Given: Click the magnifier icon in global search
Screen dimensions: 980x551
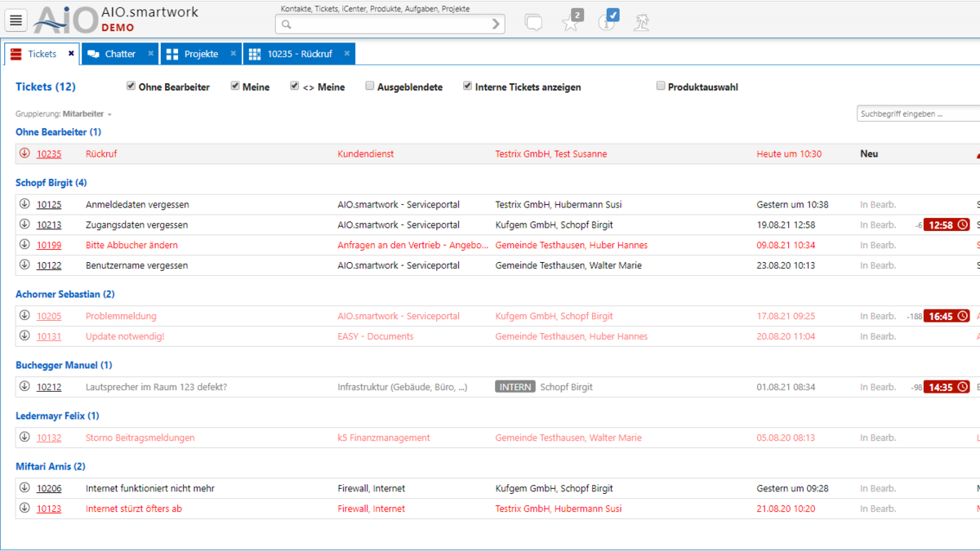Looking at the screenshot, I should pos(287,24).
